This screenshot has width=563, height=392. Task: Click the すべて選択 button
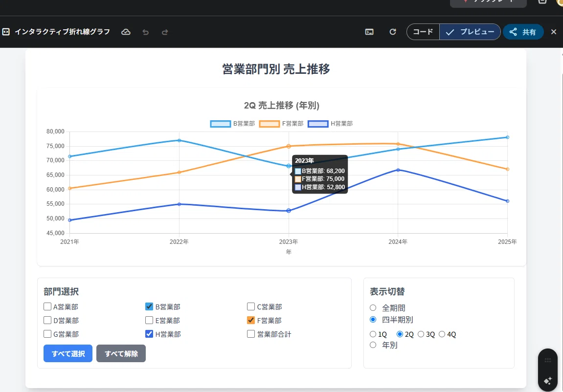(68, 353)
